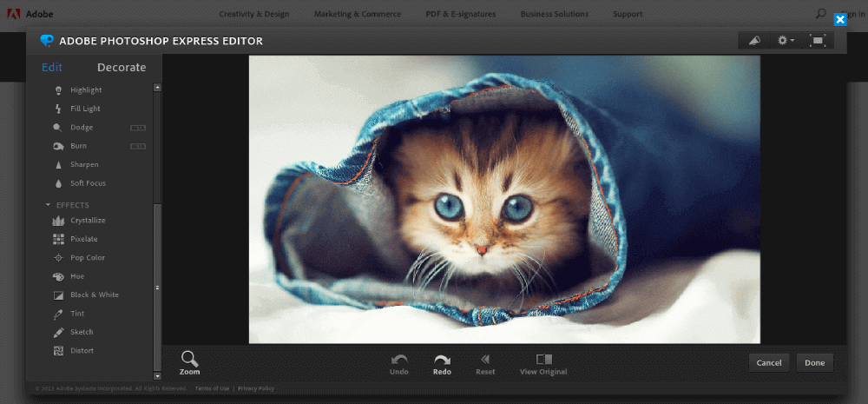Switch to the Decorate tab
The width and height of the screenshot is (868, 404).
[122, 68]
